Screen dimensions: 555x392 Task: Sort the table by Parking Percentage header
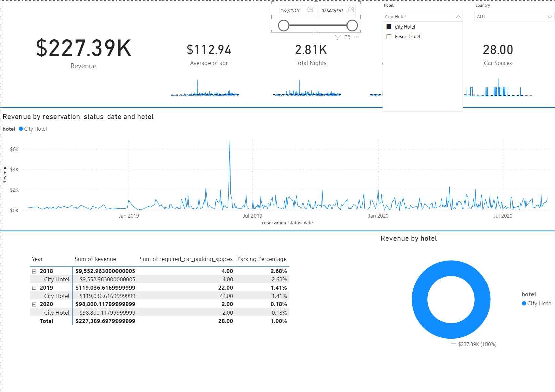coord(262,259)
